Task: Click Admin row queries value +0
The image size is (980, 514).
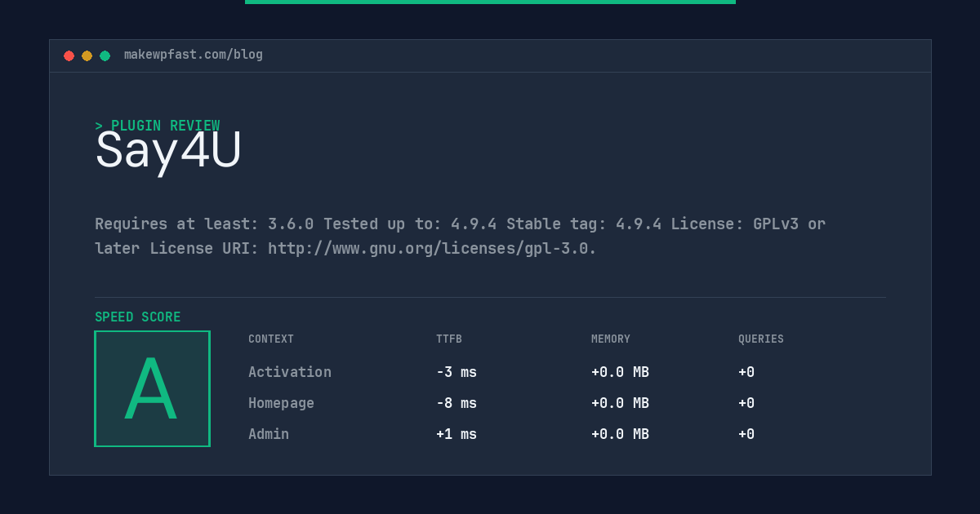Action: [x=746, y=434]
